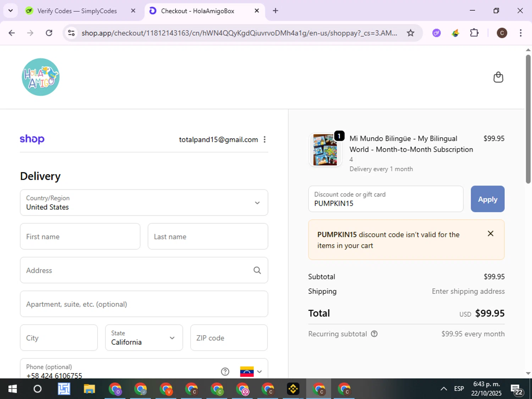Viewport: 532px width, 399px height.
Task: Open the shopping bag cart icon
Action: [498, 77]
